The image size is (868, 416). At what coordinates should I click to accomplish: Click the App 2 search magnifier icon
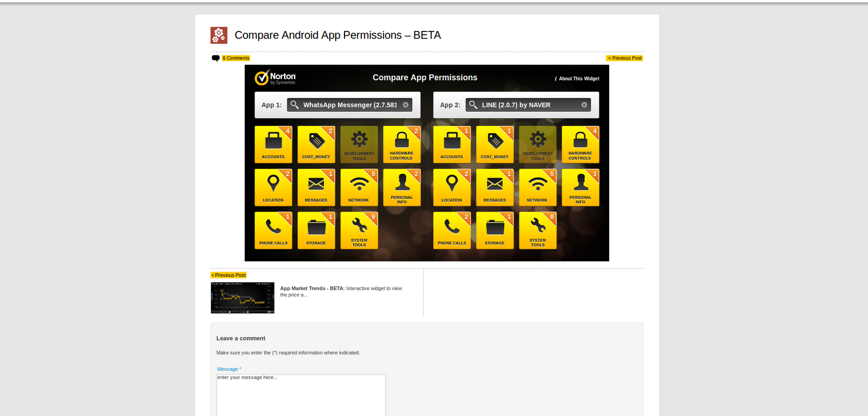[x=473, y=105]
